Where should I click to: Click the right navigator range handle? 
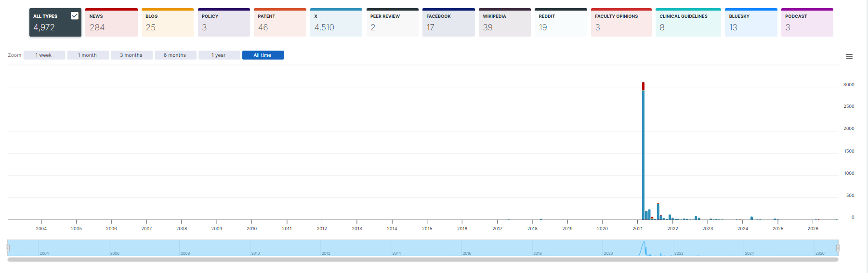coord(838,248)
